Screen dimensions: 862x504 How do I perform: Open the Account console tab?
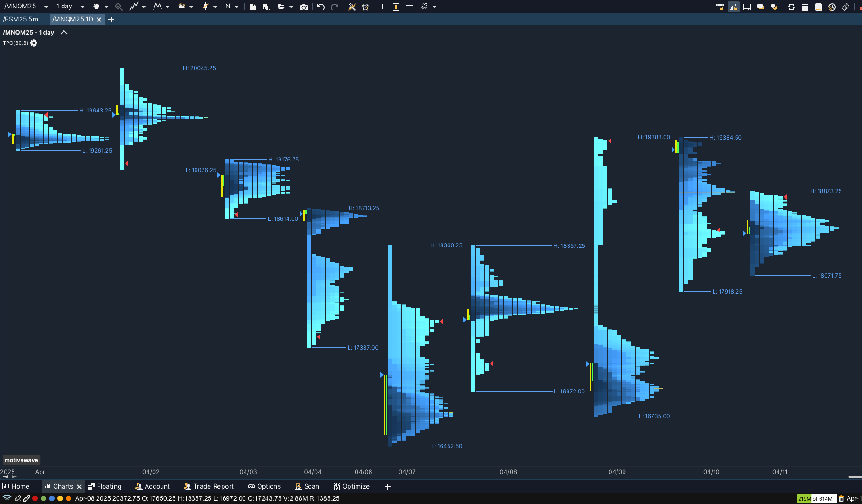tap(153, 486)
